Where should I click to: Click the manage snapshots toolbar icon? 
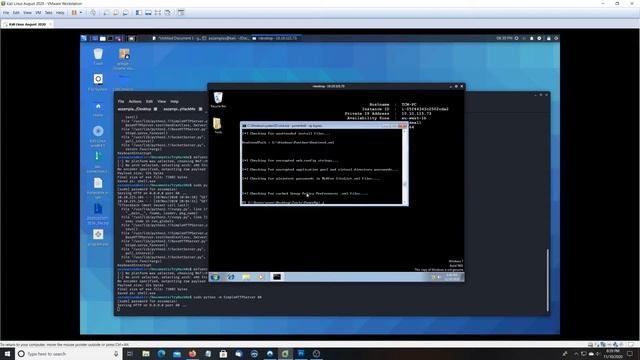tap(125, 13)
